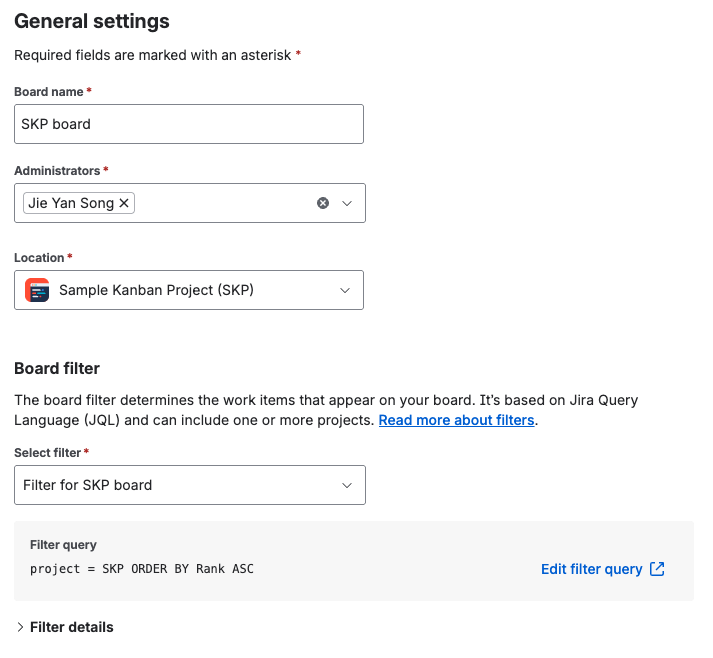Click the Board filter heading
Viewport: 713px width, 658px height.
(x=57, y=368)
